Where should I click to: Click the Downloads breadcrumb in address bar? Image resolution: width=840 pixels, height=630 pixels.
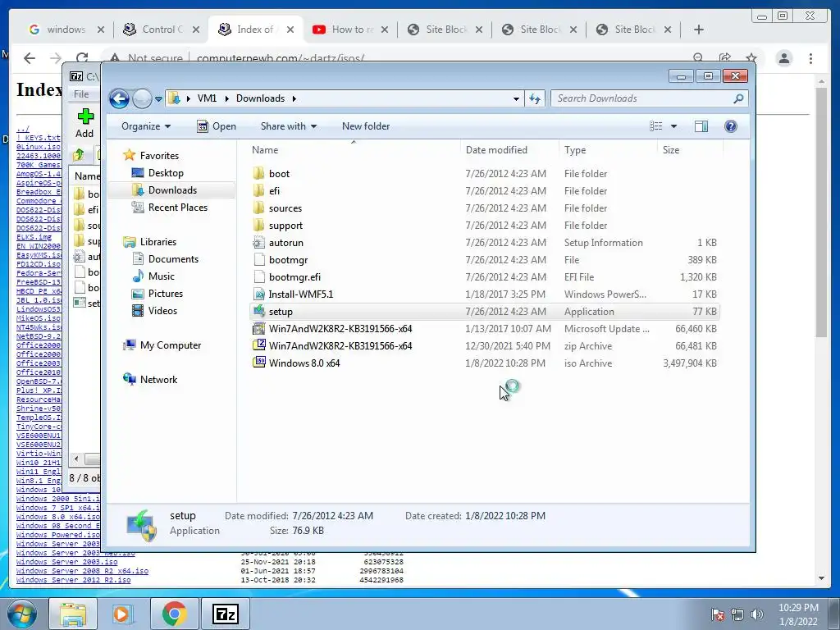click(x=260, y=98)
